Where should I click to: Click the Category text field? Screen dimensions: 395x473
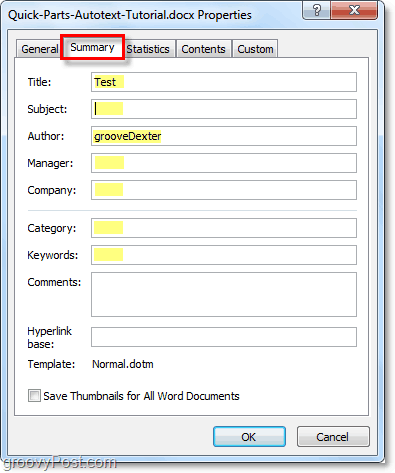[x=224, y=228]
